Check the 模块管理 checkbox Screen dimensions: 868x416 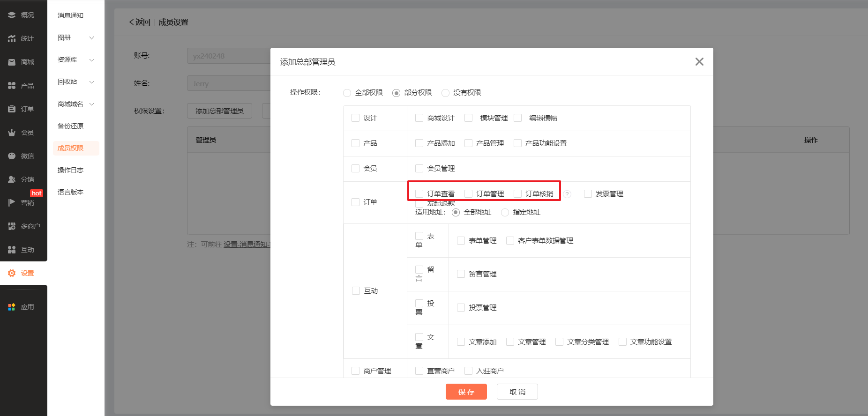point(468,118)
